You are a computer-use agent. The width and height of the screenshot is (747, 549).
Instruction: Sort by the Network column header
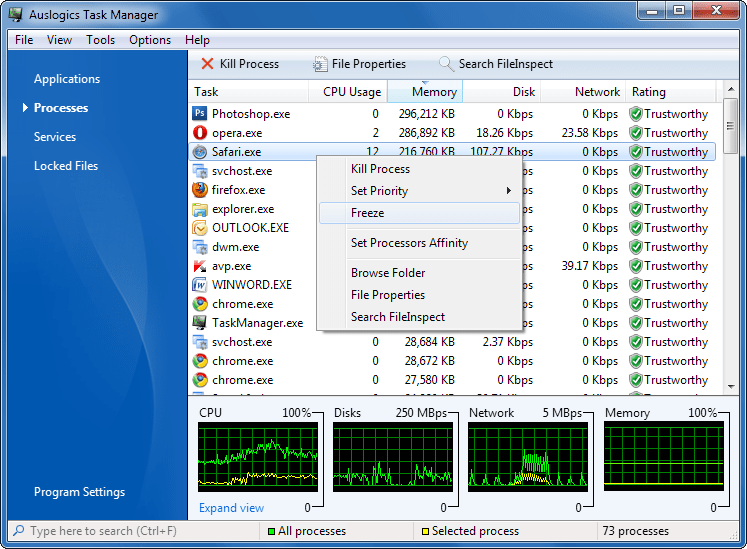tap(583, 92)
